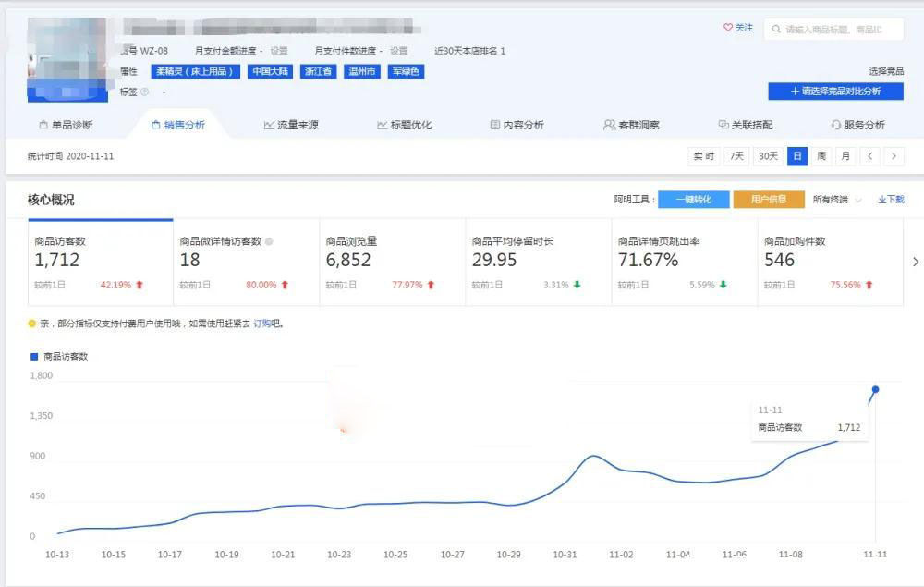Click the magnifier icon in the product search box
Image resolution: width=924 pixels, height=587 pixels.
pos(775,29)
